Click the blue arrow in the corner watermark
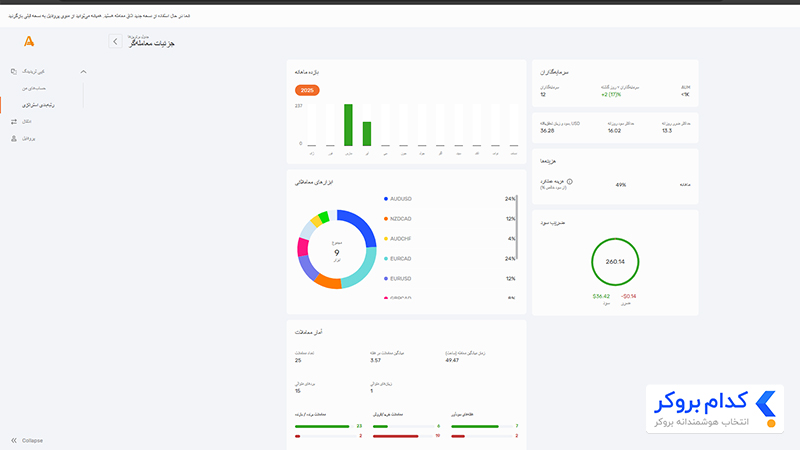The width and height of the screenshot is (800, 450). coord(766,404)
